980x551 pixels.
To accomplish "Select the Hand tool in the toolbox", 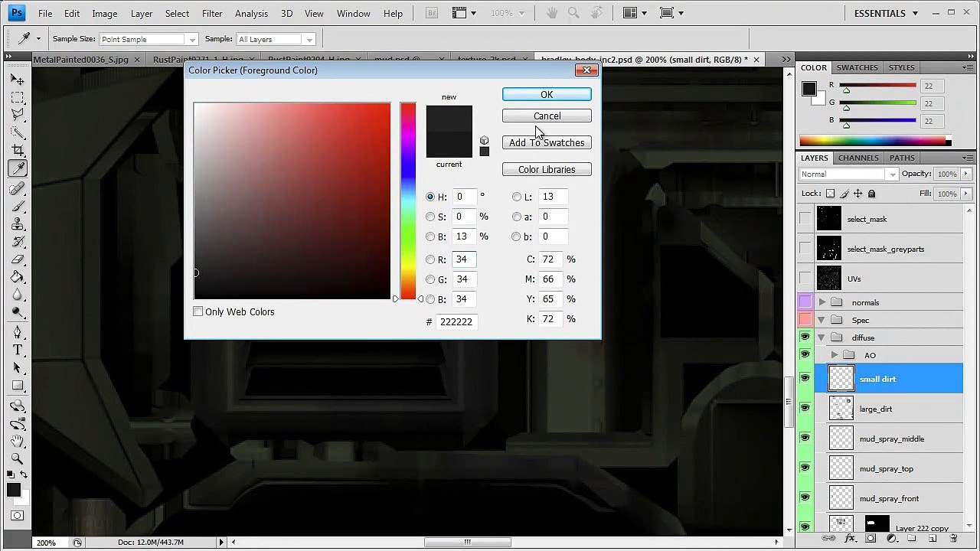I will pos(18,441).
